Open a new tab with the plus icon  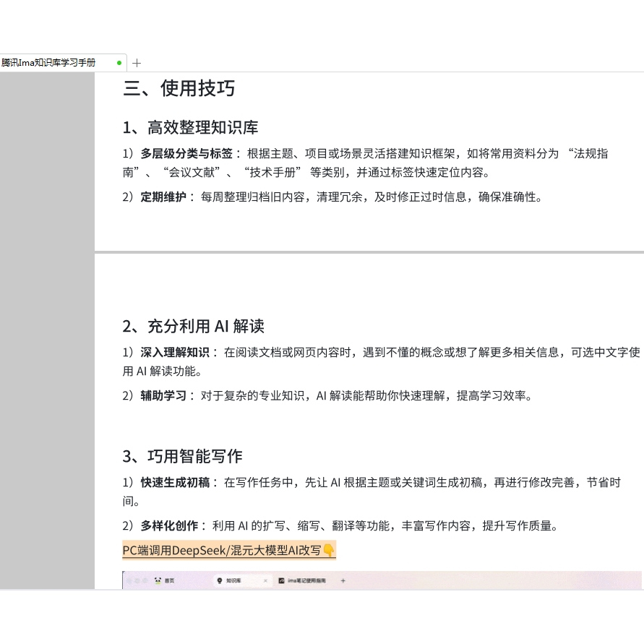[137, 64]
